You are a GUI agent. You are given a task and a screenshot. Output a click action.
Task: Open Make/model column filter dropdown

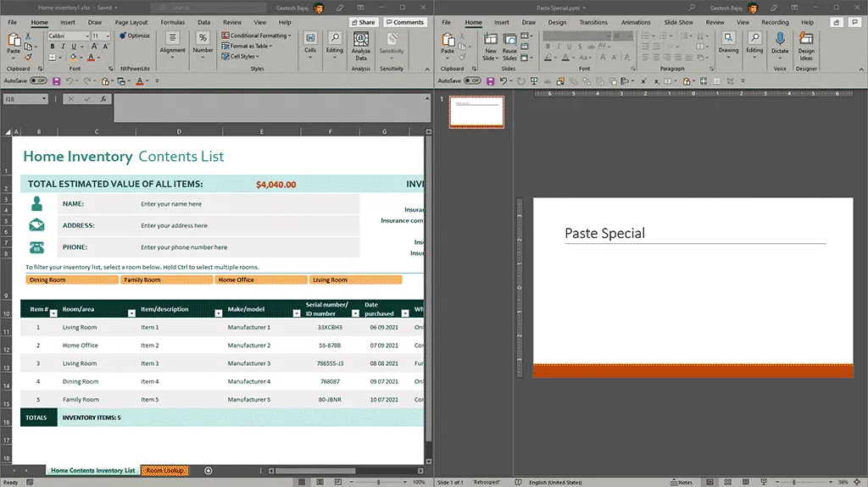pyautogui.click(x=297, y=313)
